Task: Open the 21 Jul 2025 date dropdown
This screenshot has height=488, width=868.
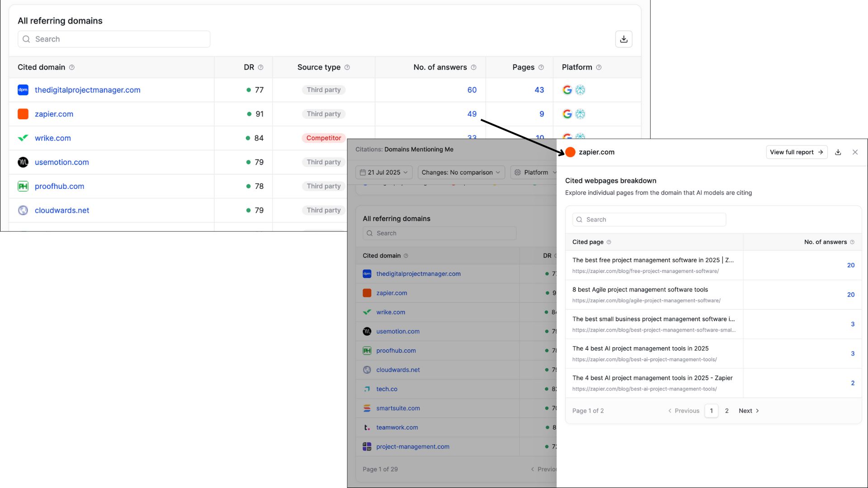Action: pyautogui.click(x=384, y=172)
